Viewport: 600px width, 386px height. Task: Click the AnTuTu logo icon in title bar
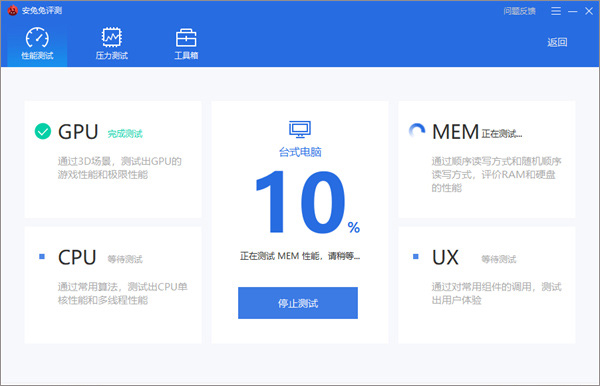tap(13, 10)
